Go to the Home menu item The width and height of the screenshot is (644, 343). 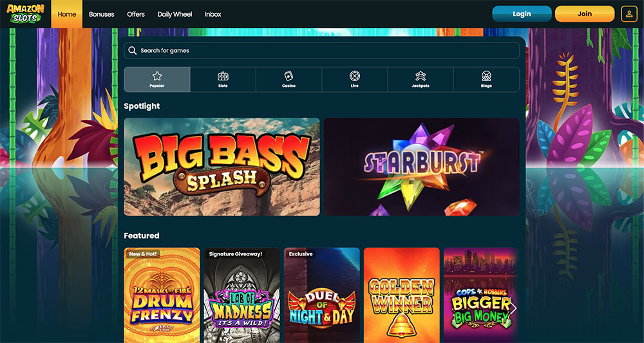66,14
